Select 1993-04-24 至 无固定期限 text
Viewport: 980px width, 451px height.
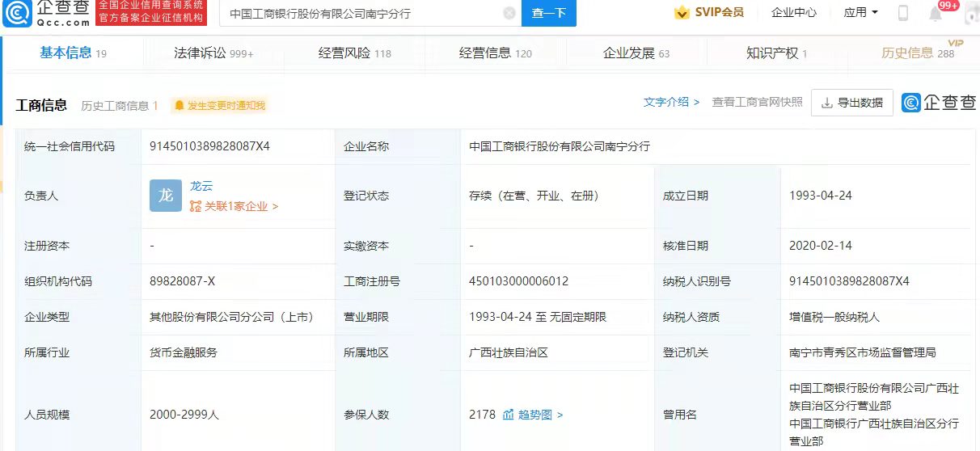538,317
